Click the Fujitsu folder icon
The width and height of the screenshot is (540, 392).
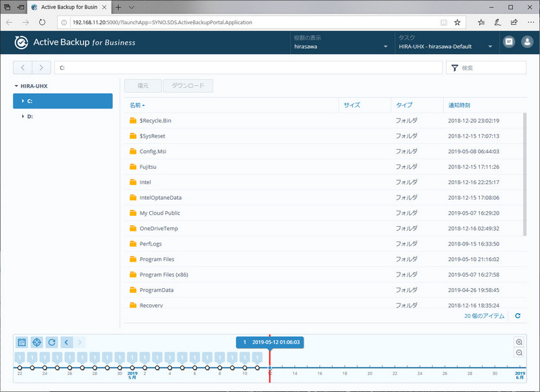pos(133,167)
